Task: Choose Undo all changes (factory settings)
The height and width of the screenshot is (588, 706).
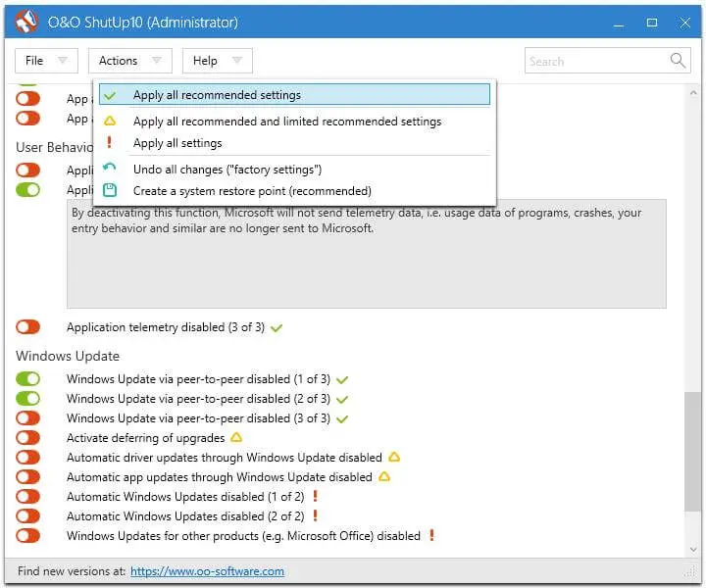Action: click(x=294, y=170)
